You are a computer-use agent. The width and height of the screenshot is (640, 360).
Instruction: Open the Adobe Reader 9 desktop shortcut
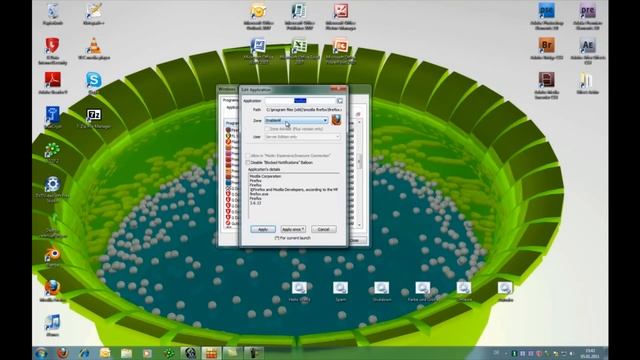coord(53,83)
